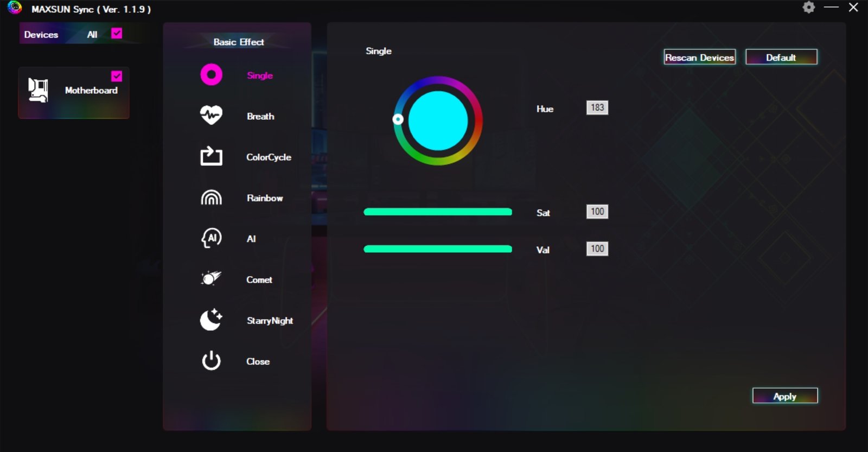Click the Val value field
Image resolution: width=868 pixels, height=452 pixels.
[x=597, y=249]
